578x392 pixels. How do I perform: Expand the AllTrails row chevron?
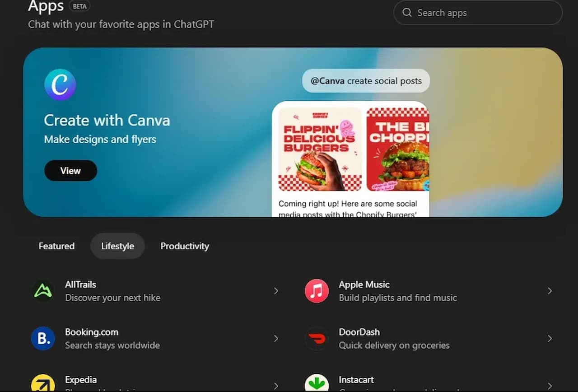point(276,291)
